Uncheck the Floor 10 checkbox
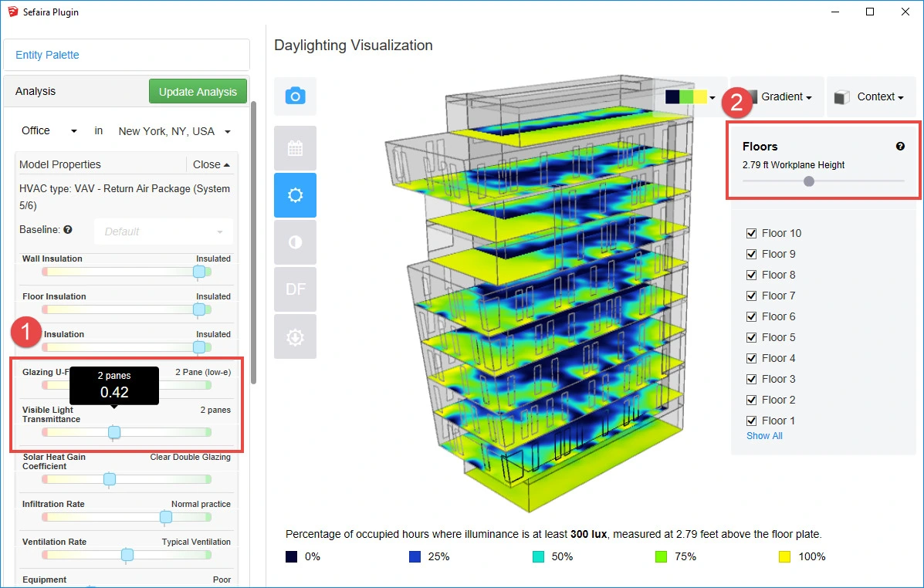Image resolution: width=924 pixels, height=588 pixels. pos(752,233)
